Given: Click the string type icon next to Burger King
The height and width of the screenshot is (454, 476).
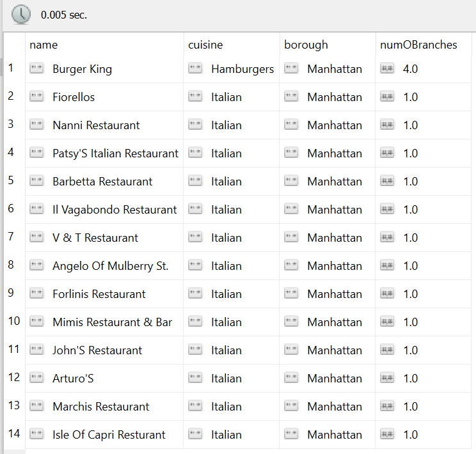Looking at the screenshot, I should [36, 68].
